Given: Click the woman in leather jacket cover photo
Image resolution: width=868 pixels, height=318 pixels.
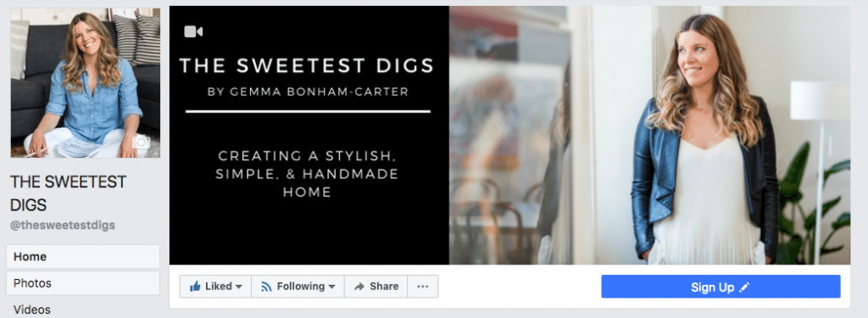Looking at the screenshot, I should pos(649,135).
